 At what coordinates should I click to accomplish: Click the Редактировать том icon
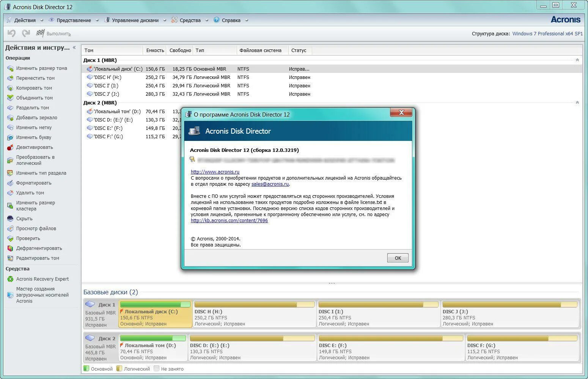pos(10,258)
